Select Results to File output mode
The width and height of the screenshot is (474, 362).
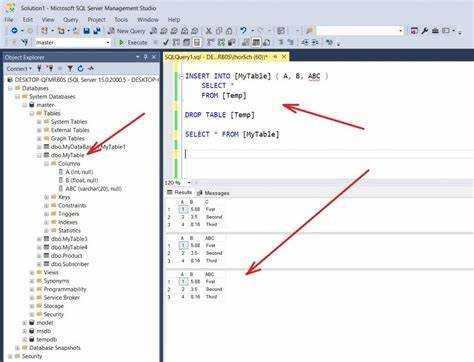[x=266, y=42]
